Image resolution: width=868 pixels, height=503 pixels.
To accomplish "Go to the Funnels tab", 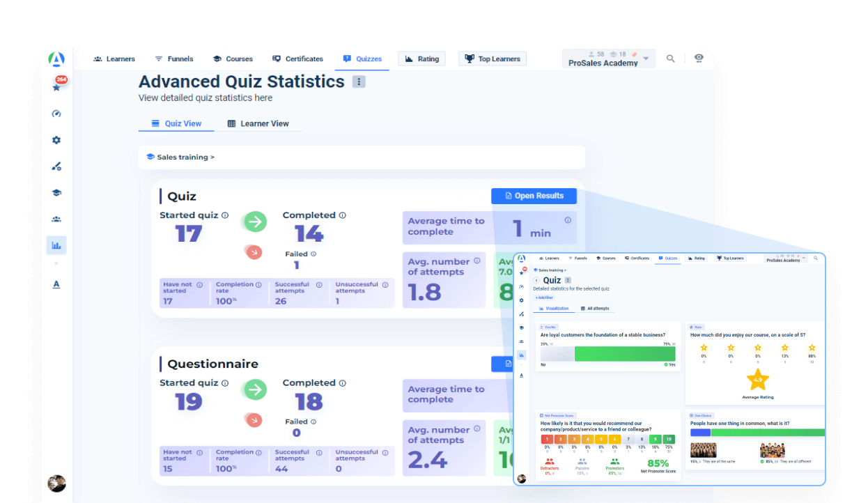I will coord(174,59).
